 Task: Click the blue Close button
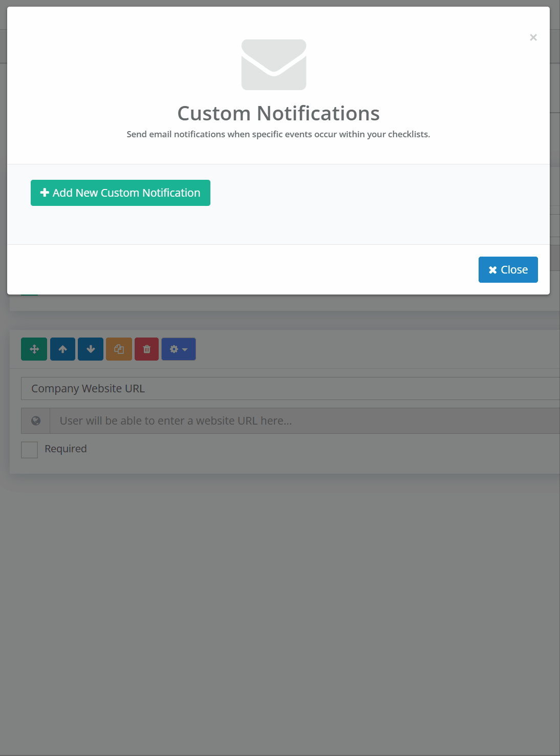point(508,269)
